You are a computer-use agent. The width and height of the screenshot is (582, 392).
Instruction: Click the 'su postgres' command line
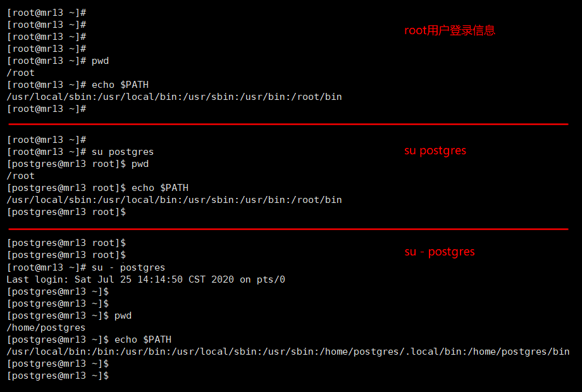[80, 152]
